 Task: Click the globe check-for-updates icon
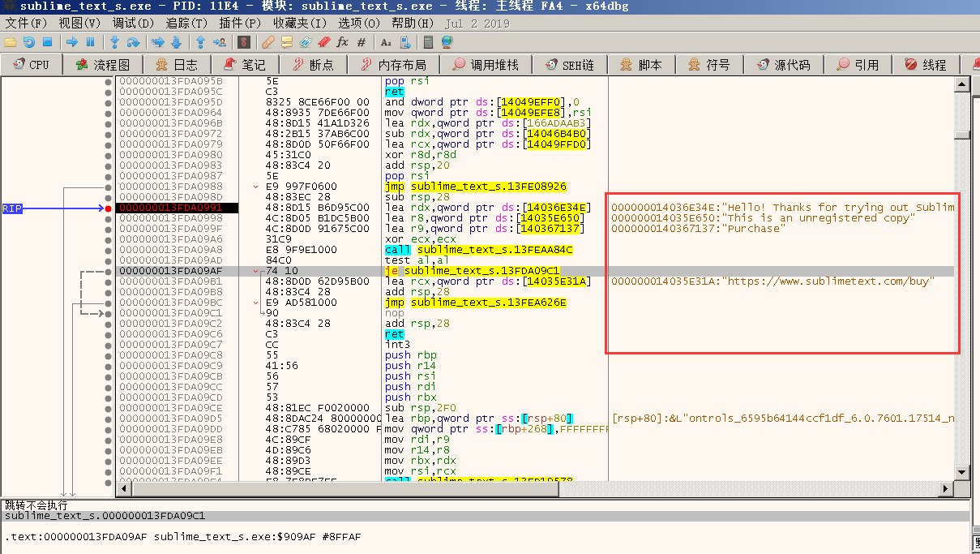(x=447, y=41)
